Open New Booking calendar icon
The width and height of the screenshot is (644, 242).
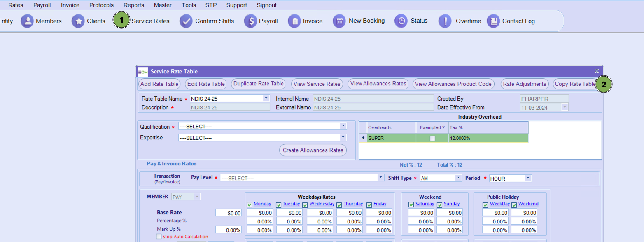pos(339,21)
